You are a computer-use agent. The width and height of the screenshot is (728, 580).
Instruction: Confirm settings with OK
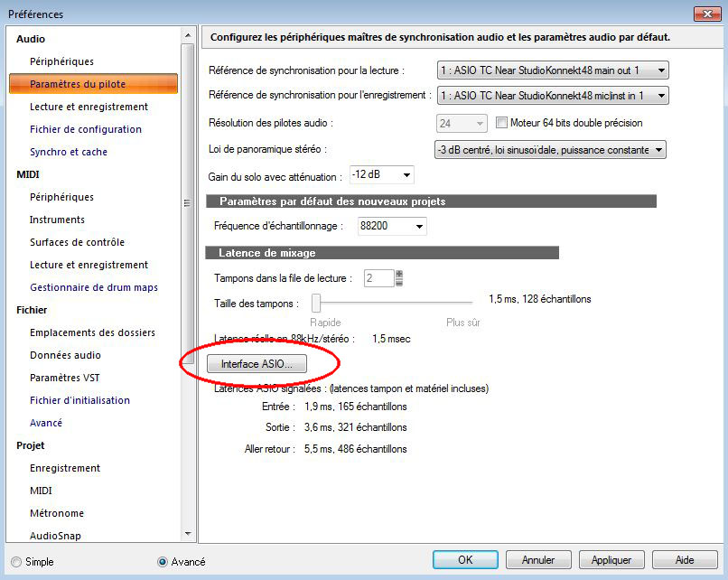coord(465,559)
